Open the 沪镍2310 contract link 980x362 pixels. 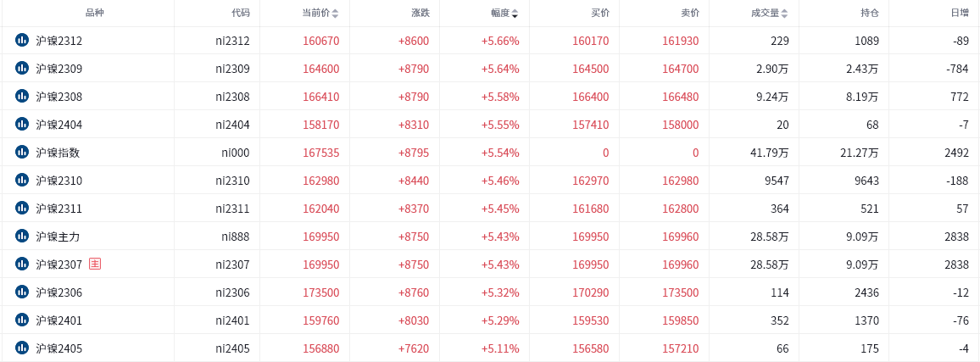coord(58,181)
